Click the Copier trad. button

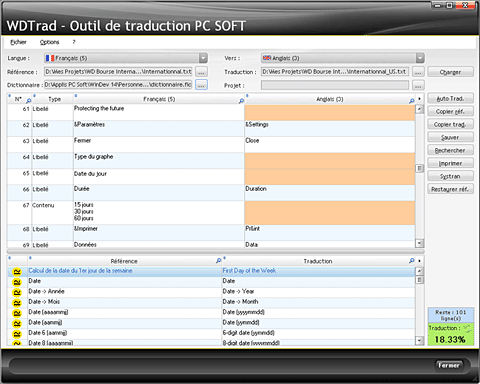[450, 124]
